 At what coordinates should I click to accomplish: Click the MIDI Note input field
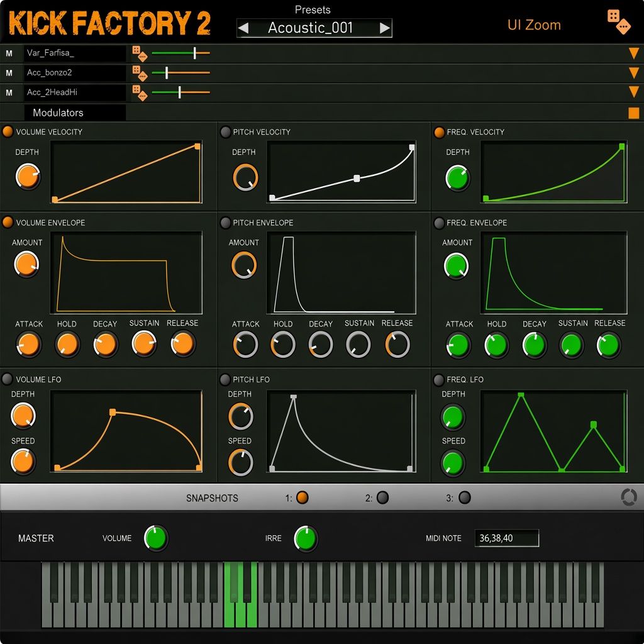[x=506, y=538]
